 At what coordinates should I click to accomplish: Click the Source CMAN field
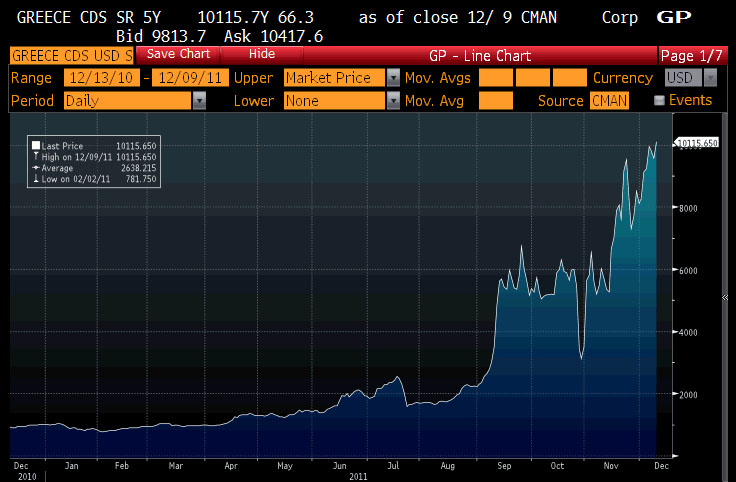coord(608,100)
